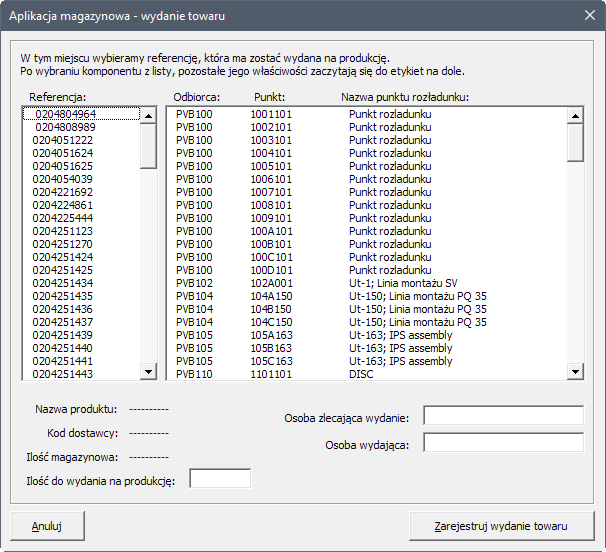Click the Anuluj button

point(47,526)
